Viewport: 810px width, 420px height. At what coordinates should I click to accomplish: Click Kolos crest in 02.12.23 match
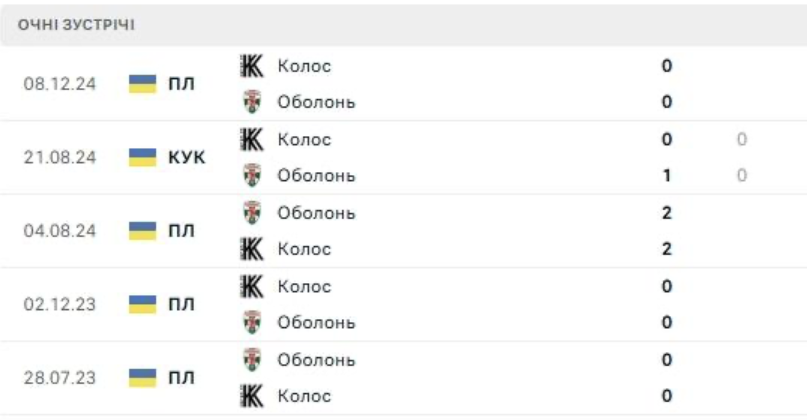pos(252,286)
